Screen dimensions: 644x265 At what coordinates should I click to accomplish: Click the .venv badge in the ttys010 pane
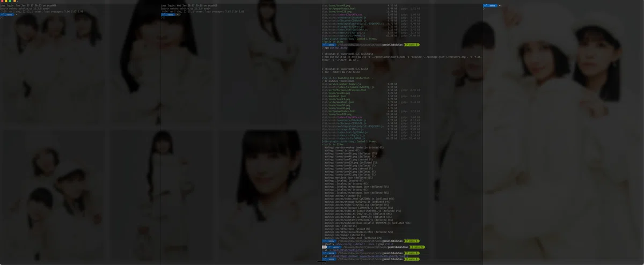tap(169, 15)
